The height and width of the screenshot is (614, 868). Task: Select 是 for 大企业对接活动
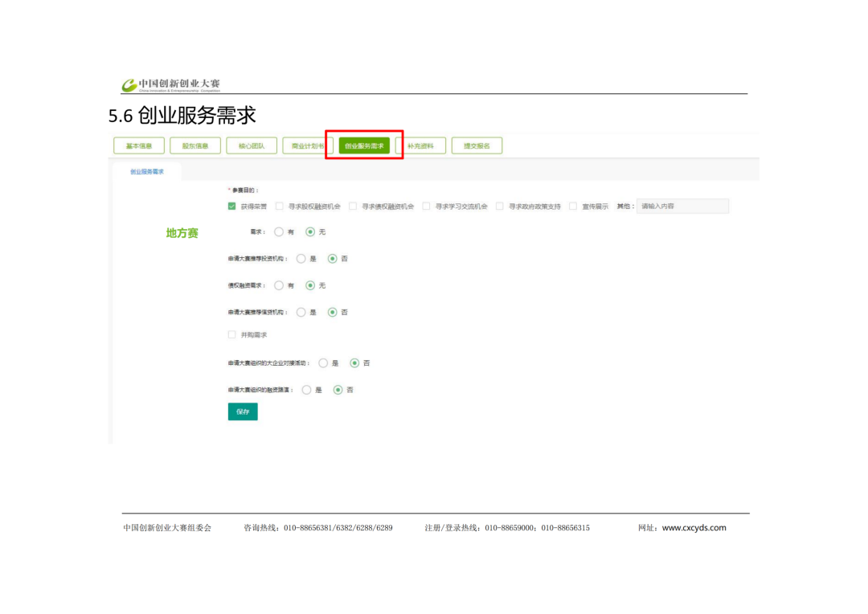[x=323, y=363]
